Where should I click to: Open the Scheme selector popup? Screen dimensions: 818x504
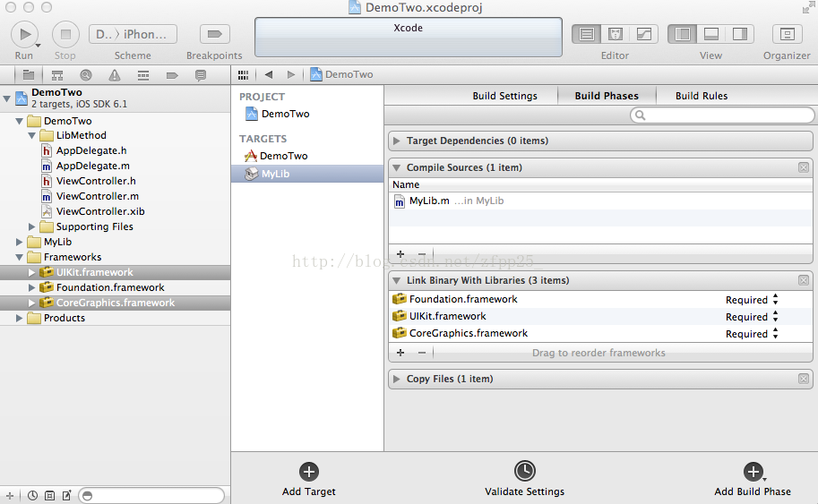point(133,34)
